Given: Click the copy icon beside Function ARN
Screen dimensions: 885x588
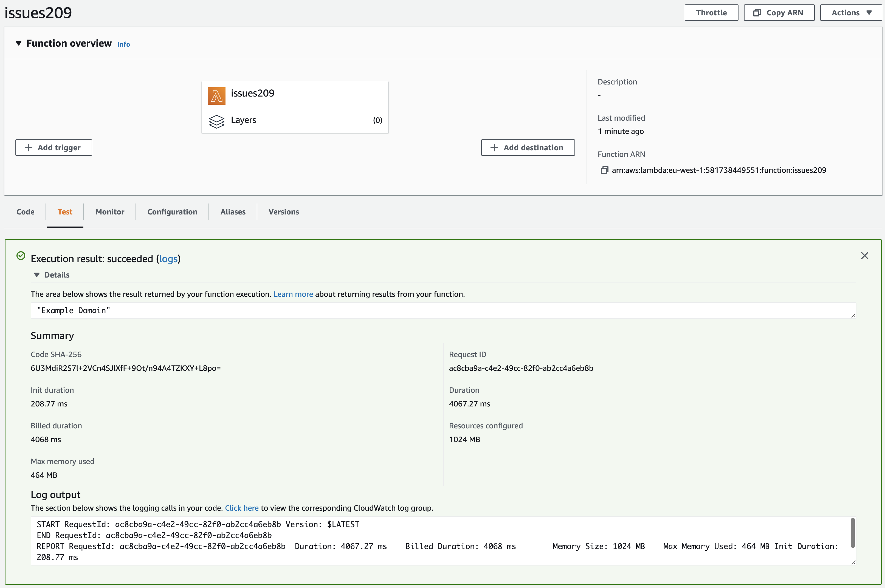Looking at the screenshot, I should coord(604,170).
